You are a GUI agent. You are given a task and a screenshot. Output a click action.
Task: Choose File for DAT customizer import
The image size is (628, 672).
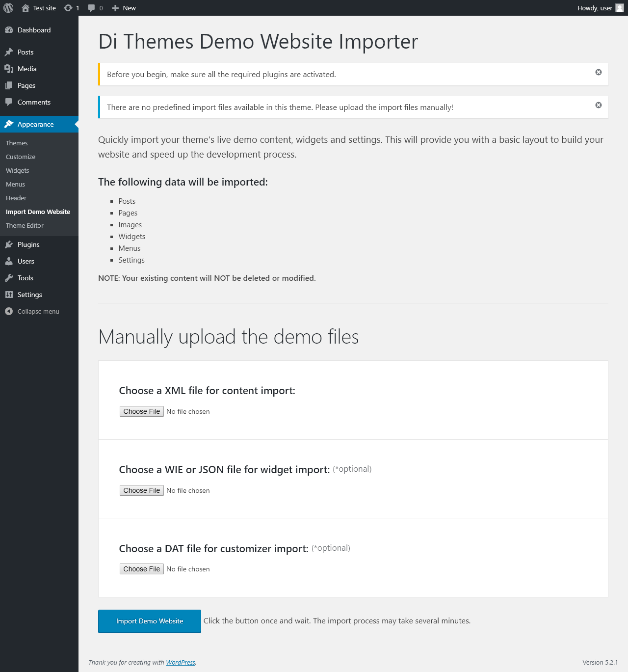142,569
